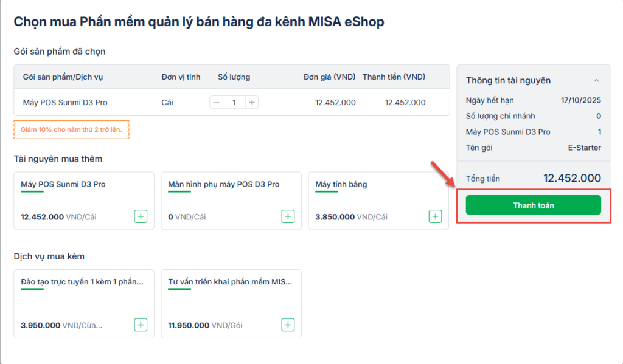Screen dimensions: 623x364
Task: Add Màn hình phụ máy POS D3 Pro
Action: (x=288, y=216)
